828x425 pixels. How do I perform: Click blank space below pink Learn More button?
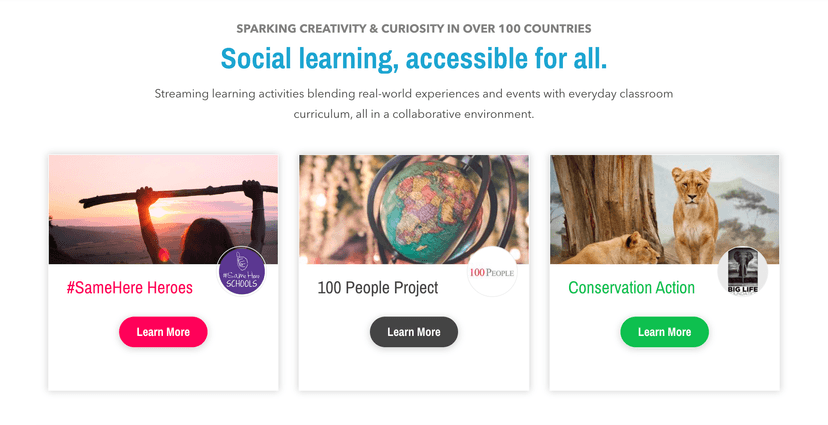(163, 368)
